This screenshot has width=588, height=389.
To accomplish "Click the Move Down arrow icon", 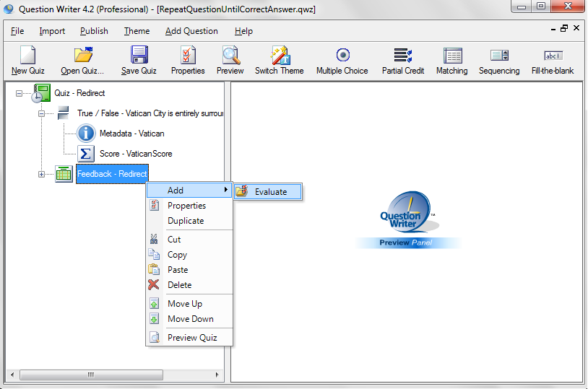I will pos(154,318).
